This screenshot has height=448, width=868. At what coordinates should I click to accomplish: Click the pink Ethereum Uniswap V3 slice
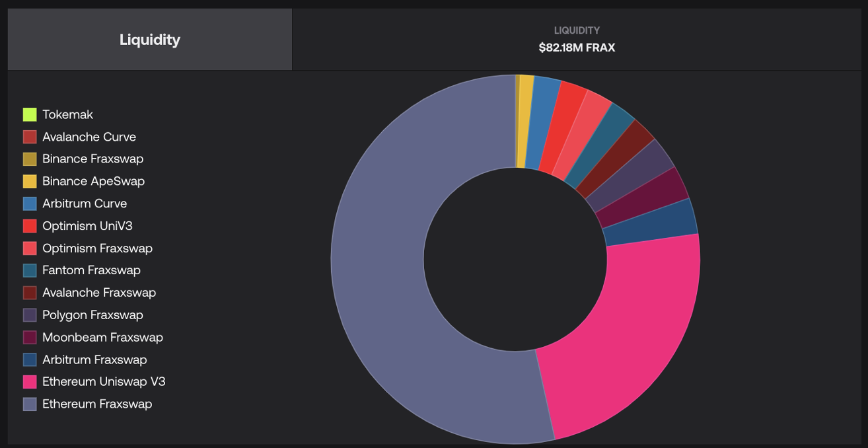621,330
